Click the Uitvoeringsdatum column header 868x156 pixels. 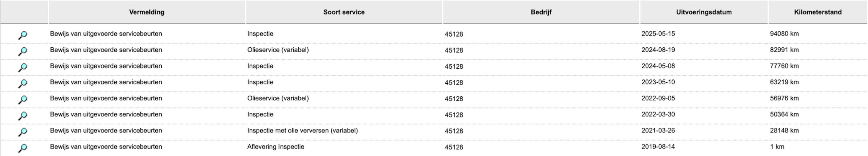[704, 12]
